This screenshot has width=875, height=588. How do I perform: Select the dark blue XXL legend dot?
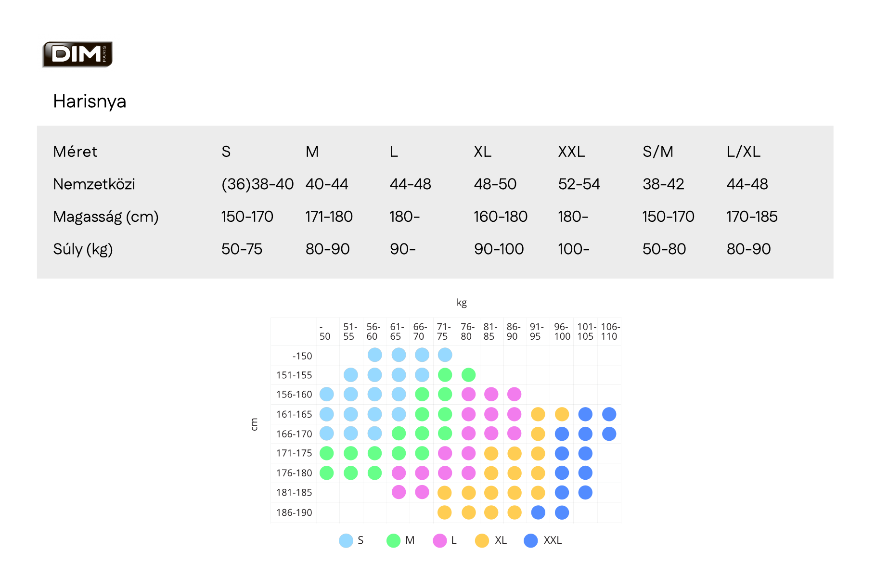[x=531, y=540]
